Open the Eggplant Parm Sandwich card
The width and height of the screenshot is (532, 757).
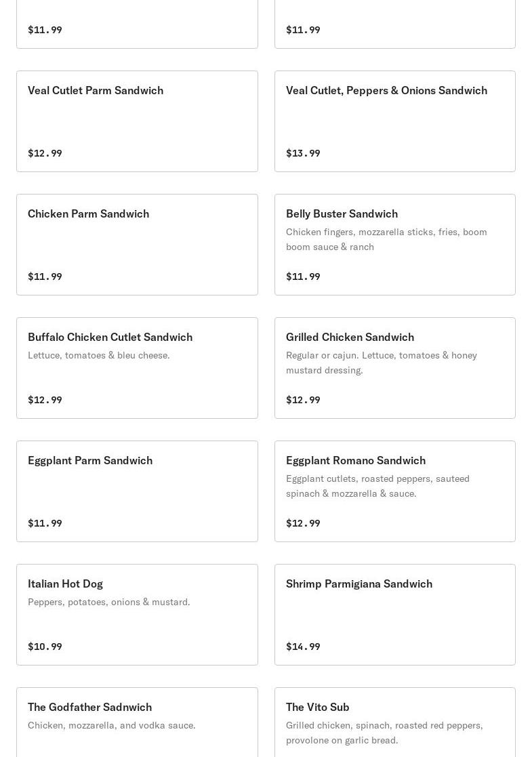coord(90,461)
